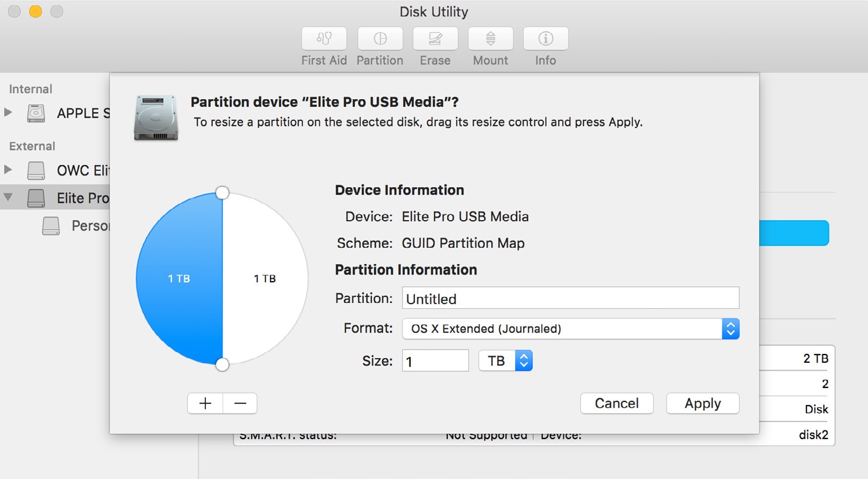The image size is (868, 479).
Task: Collapse the Elite Pro disk triangle
Action: (8, 197)
